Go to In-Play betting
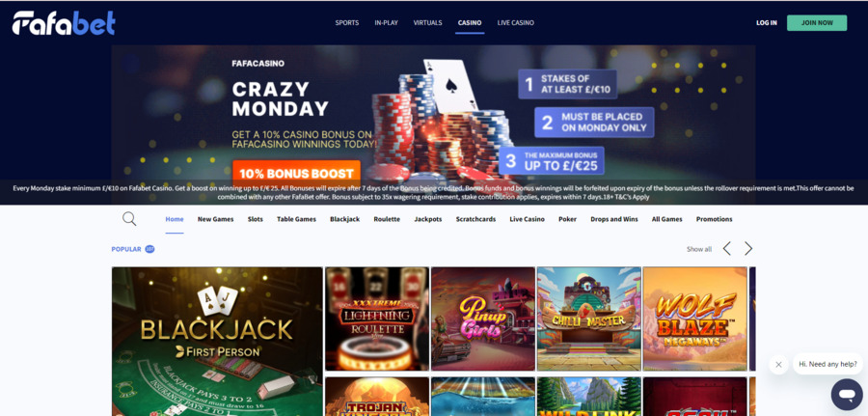This screenshot has height=416, width=868. [387, 23]
